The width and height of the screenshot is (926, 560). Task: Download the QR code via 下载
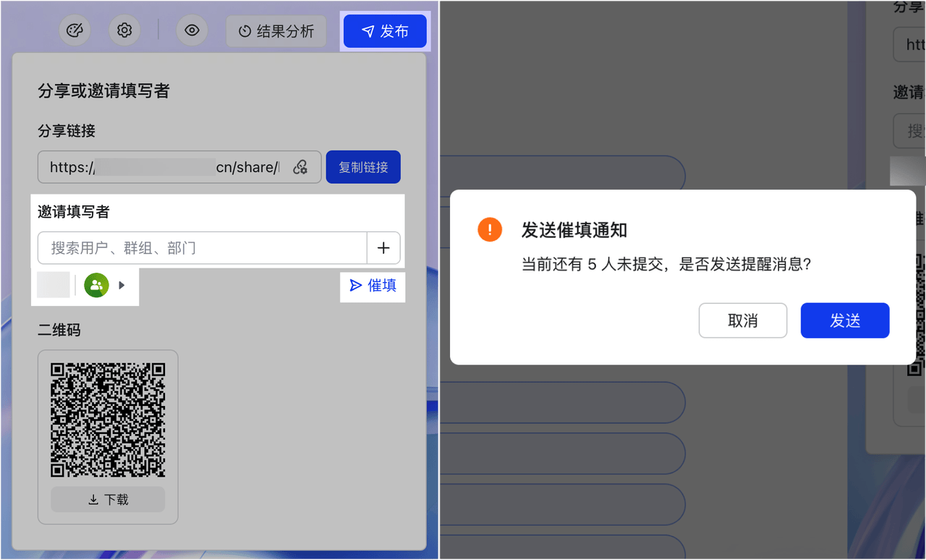click(108, 499)
